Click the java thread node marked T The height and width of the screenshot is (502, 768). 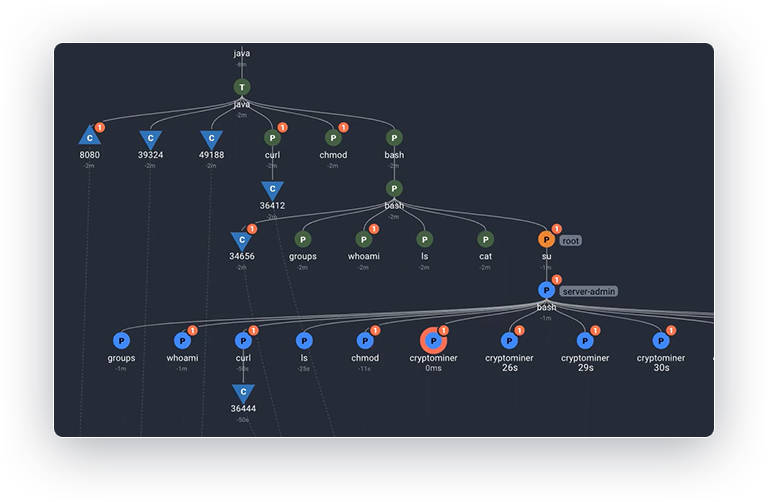tap(242, 88)
